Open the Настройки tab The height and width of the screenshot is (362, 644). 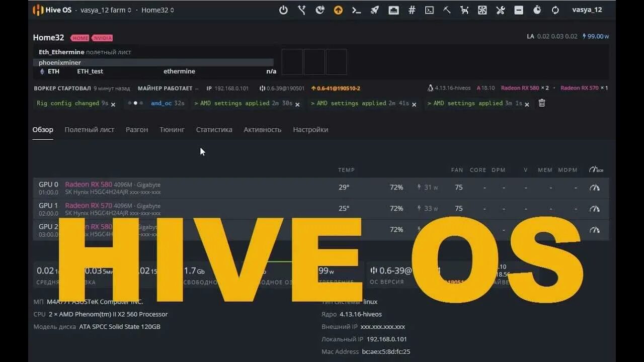310,130
